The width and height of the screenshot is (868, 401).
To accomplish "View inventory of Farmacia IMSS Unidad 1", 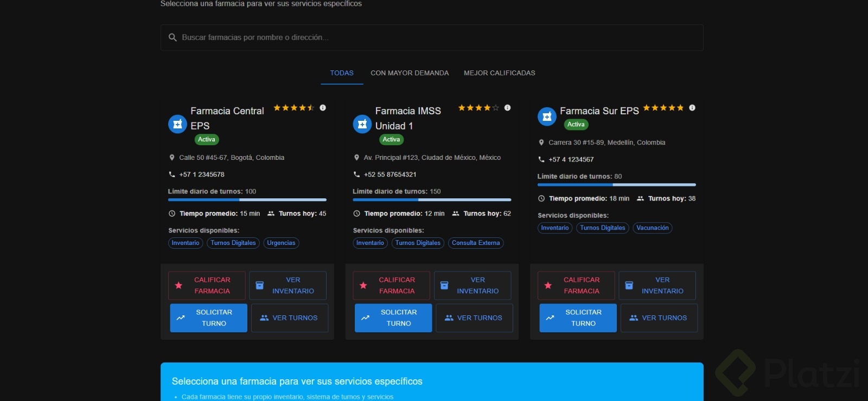I will pyautogui.click(x=473, y=286).
